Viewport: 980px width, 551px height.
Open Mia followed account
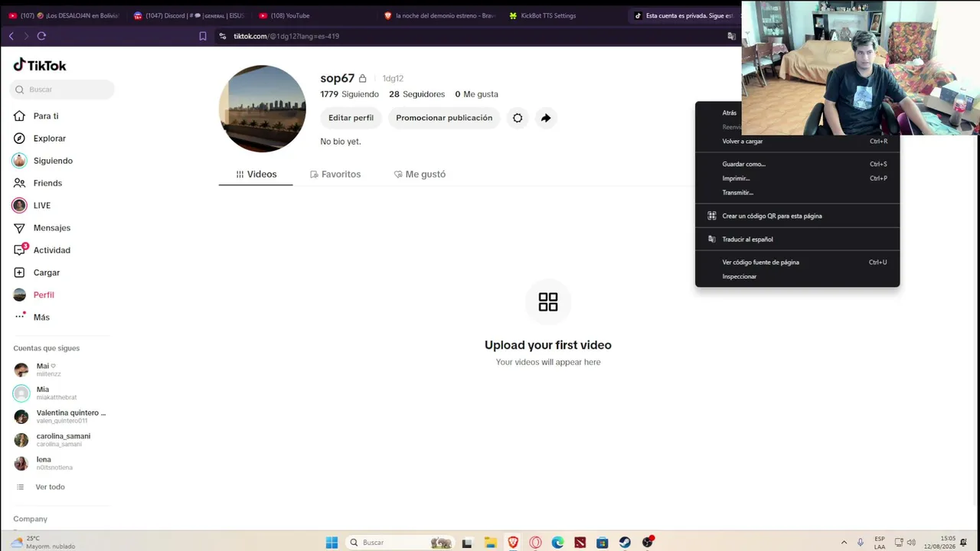coord(47,393)
